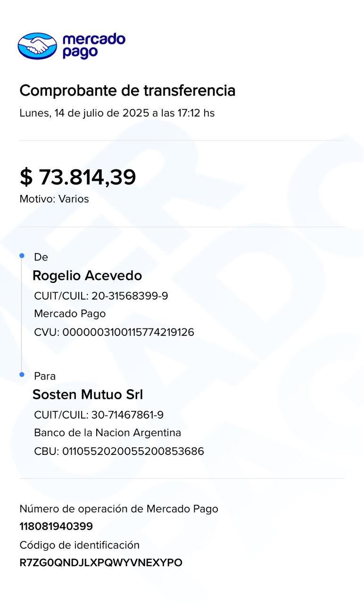Click the recipient CUIT/CUIL 30-71467861-9
The height and width of the screenshot is (604, 364).
(99, 415)
